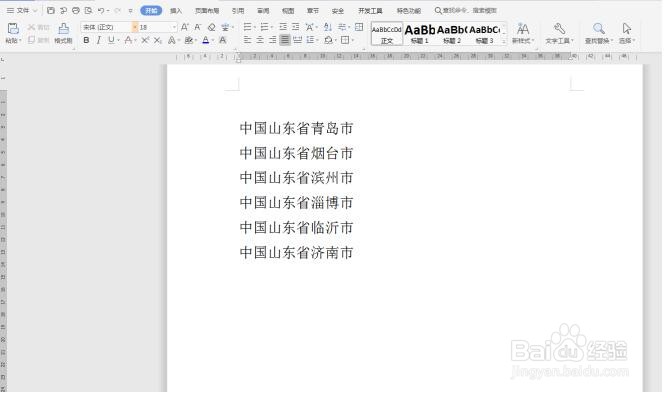
Task: Apply the 正文 style
Action: (387, 34)
